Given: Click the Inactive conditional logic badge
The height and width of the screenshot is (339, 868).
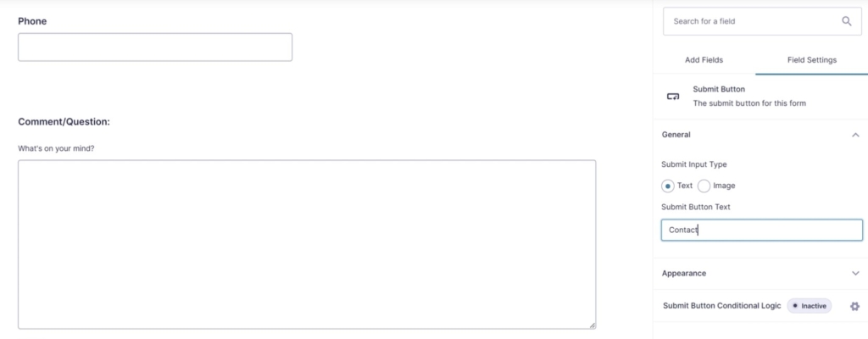Looking at the screenshot, I should (810, 306).
